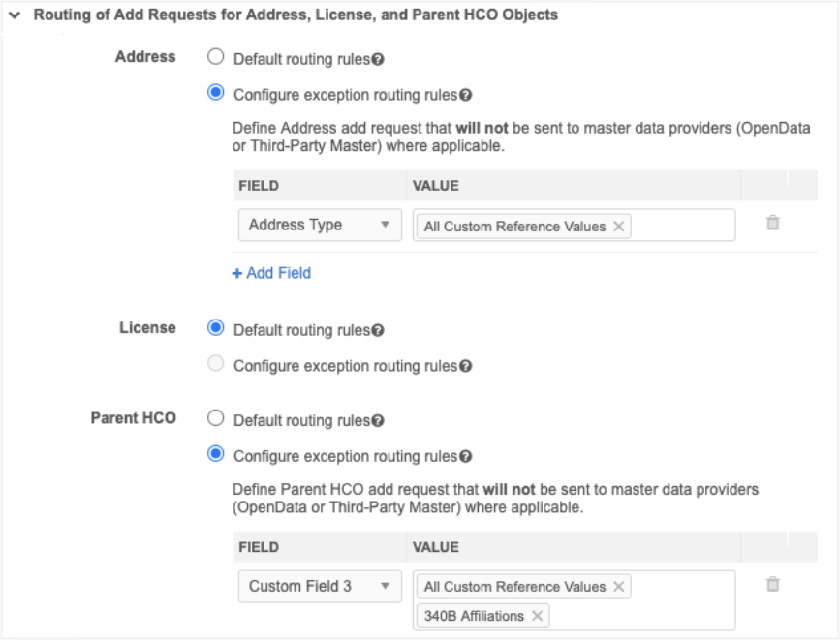
Task: Delete the Custom Field 3 rule row
Action: click(x=772, y=584)
